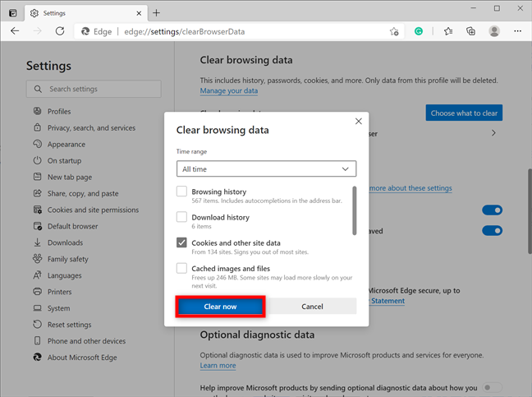Close the Settings tab

coord(139,13)
